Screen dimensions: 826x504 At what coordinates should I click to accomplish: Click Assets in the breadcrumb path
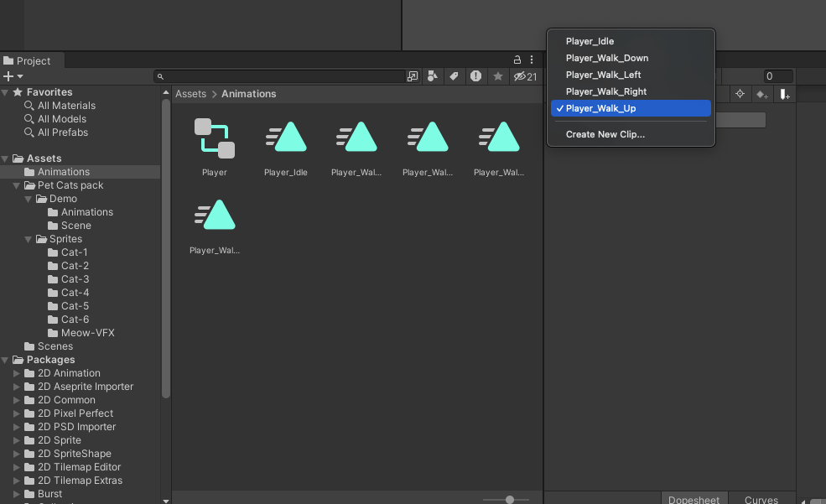(x=190, y=94)
